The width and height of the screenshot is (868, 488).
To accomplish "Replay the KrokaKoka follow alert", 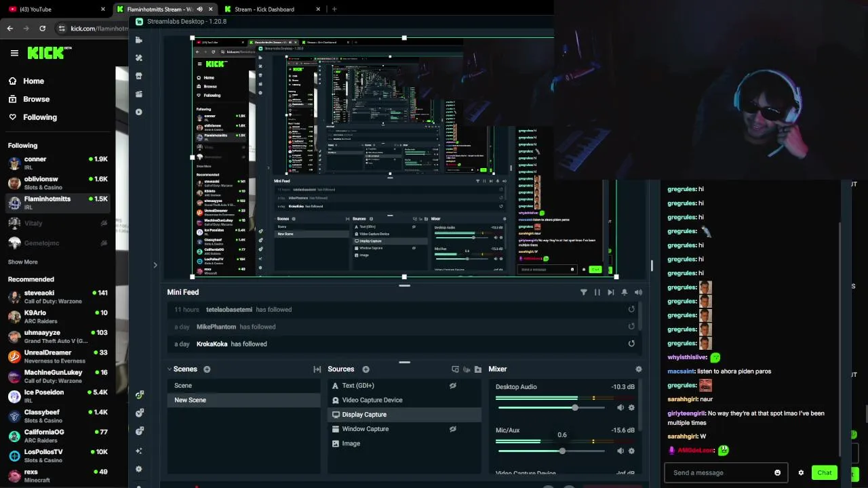I will (631, 344).
